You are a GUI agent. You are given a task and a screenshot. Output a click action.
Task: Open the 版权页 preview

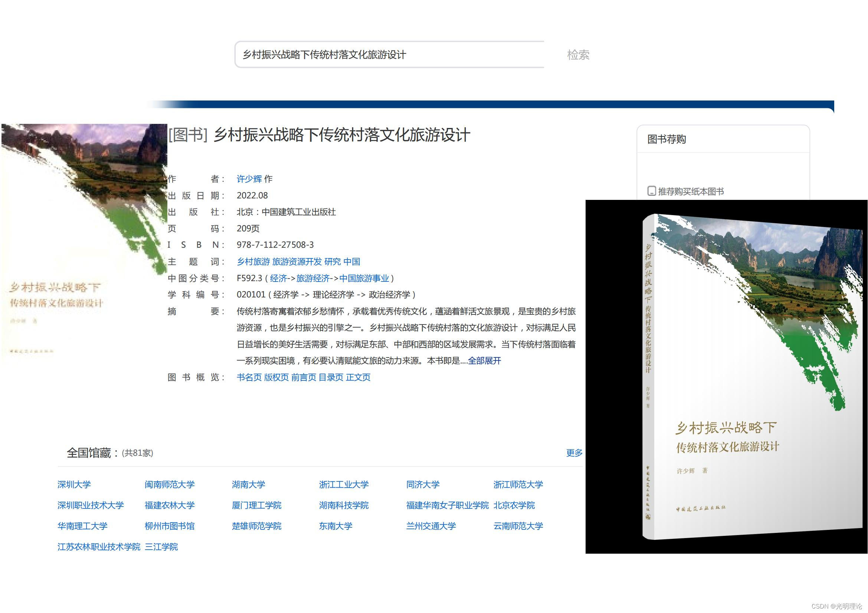pos(276,377)
